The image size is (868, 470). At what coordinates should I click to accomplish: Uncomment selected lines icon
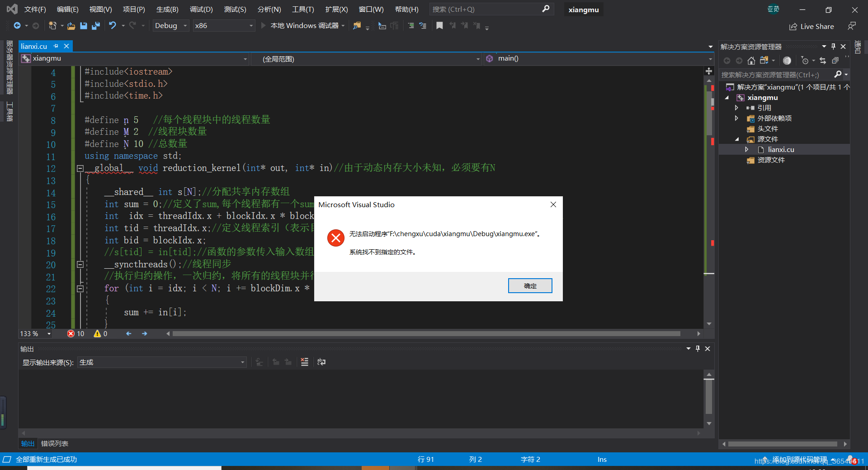[423, 26]
